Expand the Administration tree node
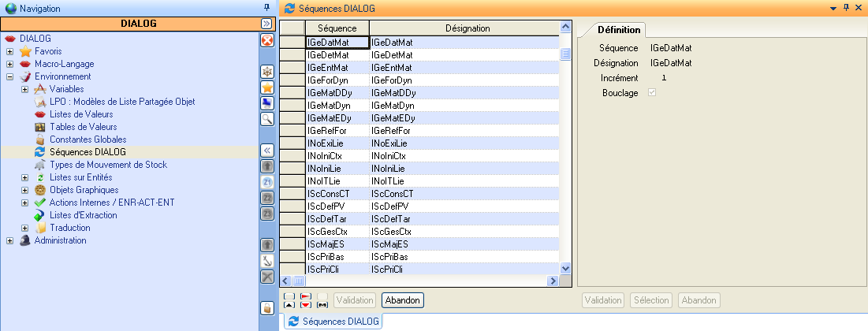868x331 pixels. coord(9,241)
